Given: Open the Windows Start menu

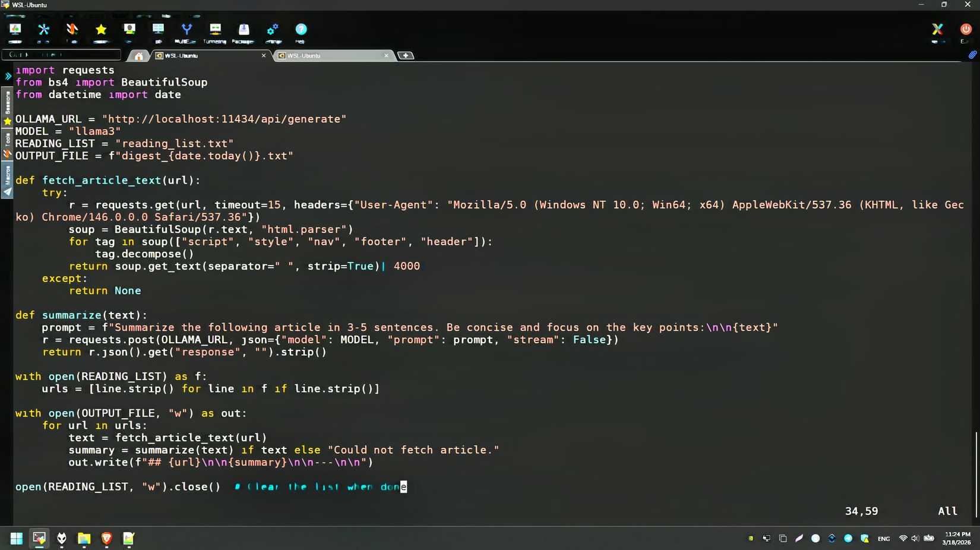Looking at the screenshot, I should click(x=16, y=539).
